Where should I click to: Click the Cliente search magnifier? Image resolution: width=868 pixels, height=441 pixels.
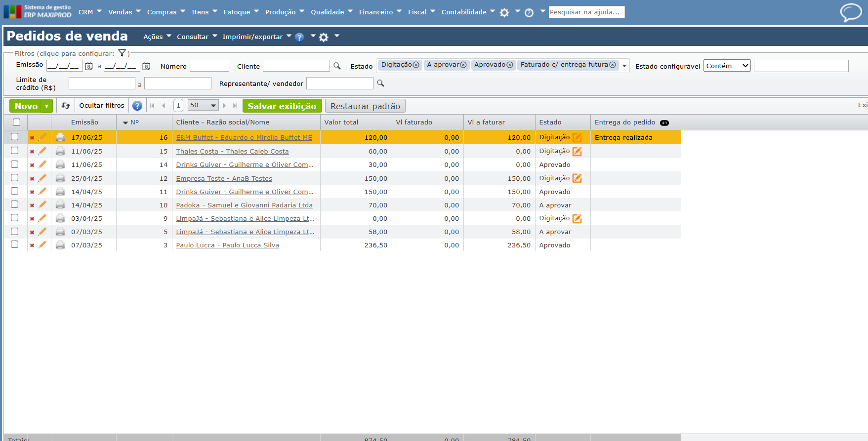click(x=337, y=66)
